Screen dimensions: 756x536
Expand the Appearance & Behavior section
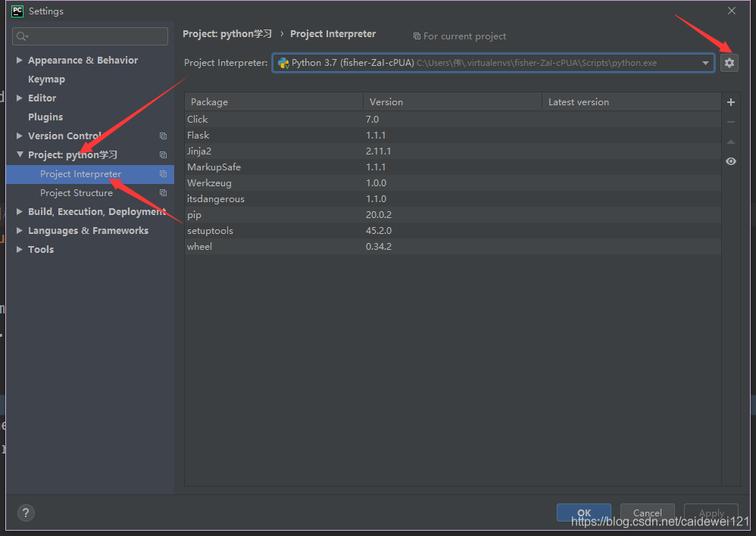point(20,61)
